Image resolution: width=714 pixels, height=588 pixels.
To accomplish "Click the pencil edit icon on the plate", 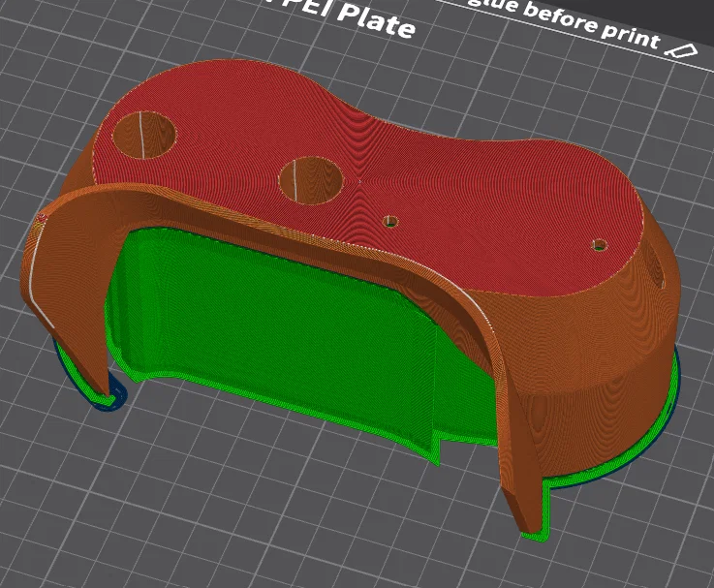I will (x=681, y=51).
